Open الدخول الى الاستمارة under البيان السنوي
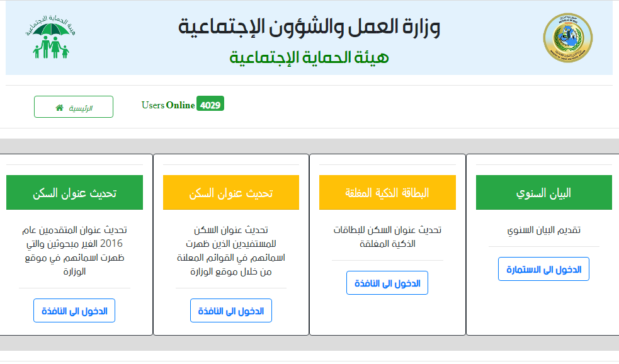This screenshot has height=364, width=619. point(543,270)
